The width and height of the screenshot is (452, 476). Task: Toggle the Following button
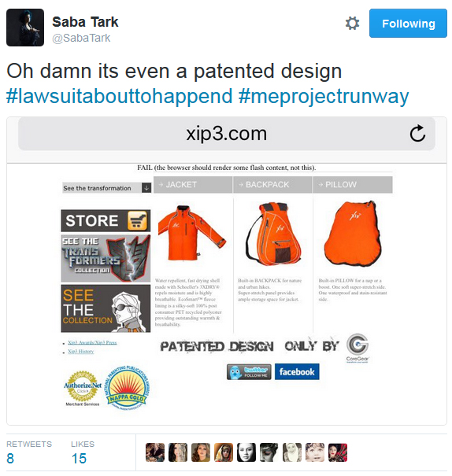pos(408,24)
